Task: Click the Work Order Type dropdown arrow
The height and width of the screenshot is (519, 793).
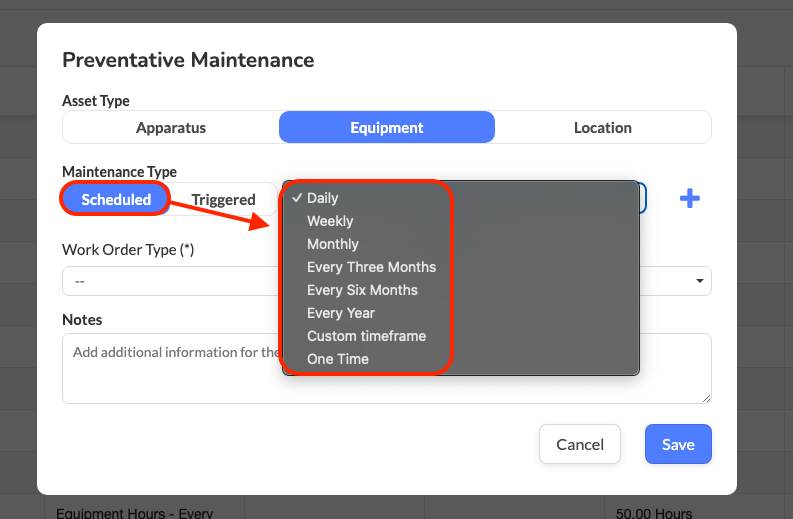Action: (x=698, y=281)
